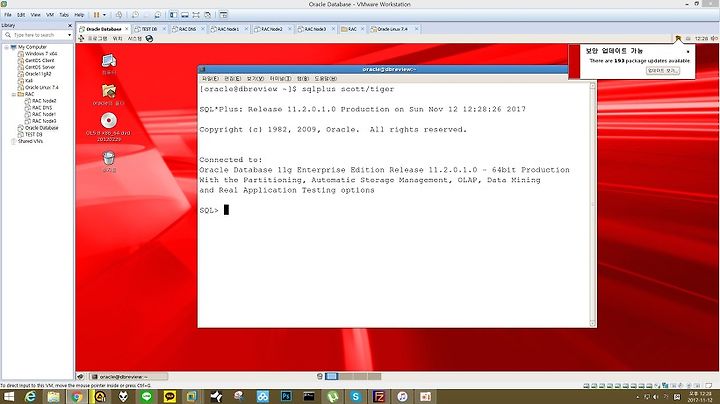The width and height of the screenshot is (720, 404).
Task: Click the Library search input field
Action: click(38, 35)
